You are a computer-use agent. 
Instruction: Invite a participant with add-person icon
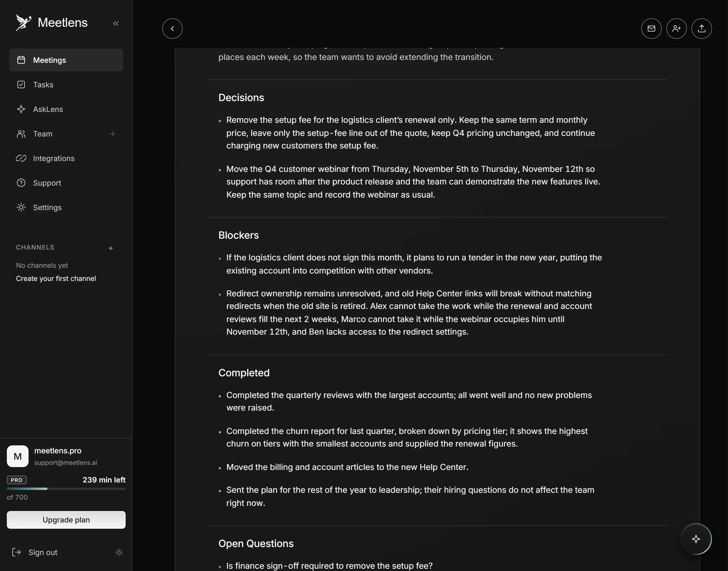pyautogui.click(x=676, y=29)
